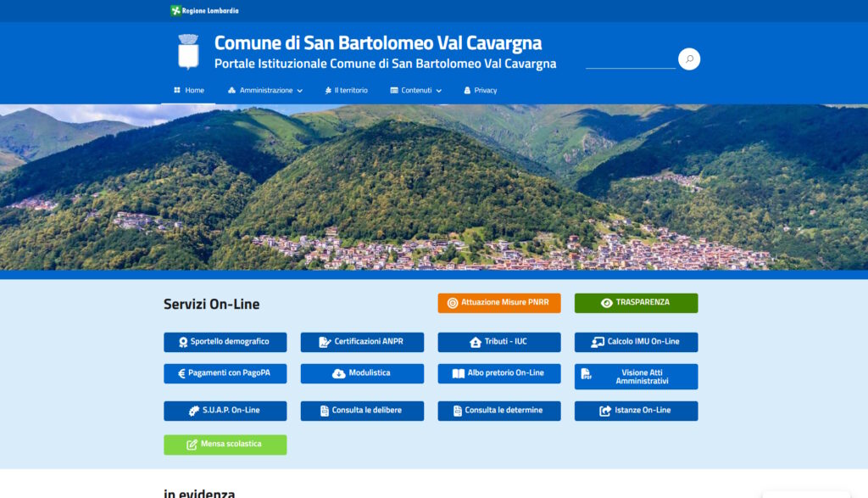Click the grid icon beside Home
The image size is (868, 498).
(x=177, y=90)
